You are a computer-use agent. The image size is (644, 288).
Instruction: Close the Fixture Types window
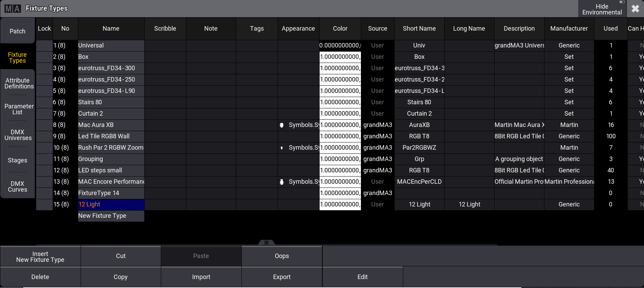[x=635, y=9]
